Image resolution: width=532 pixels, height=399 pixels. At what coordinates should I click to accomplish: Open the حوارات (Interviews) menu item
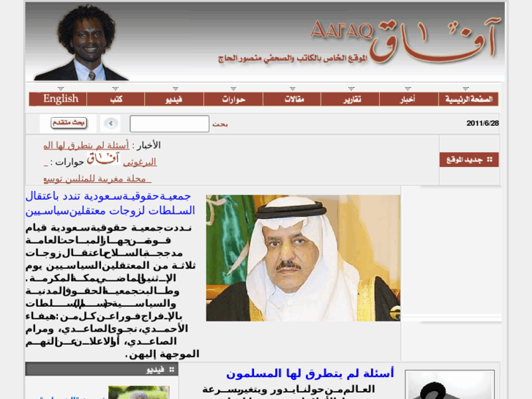[x=233, y=99]
